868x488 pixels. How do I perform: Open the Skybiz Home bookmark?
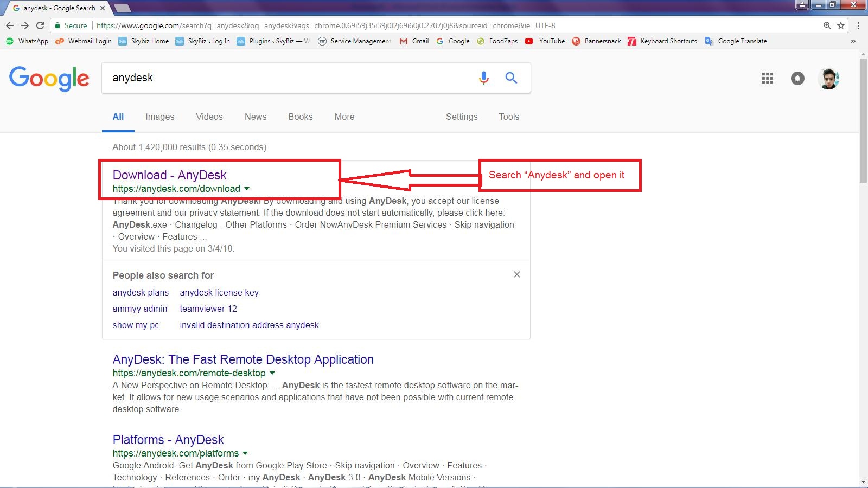pos(144,41)
